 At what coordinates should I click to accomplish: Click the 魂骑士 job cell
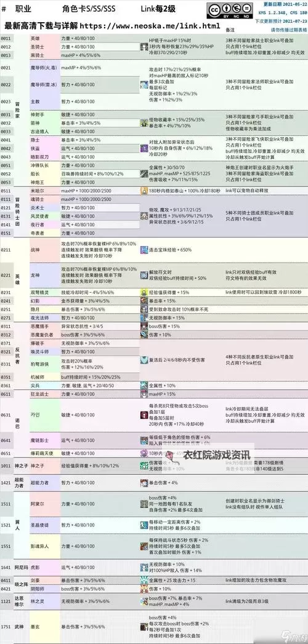[44, 199]
